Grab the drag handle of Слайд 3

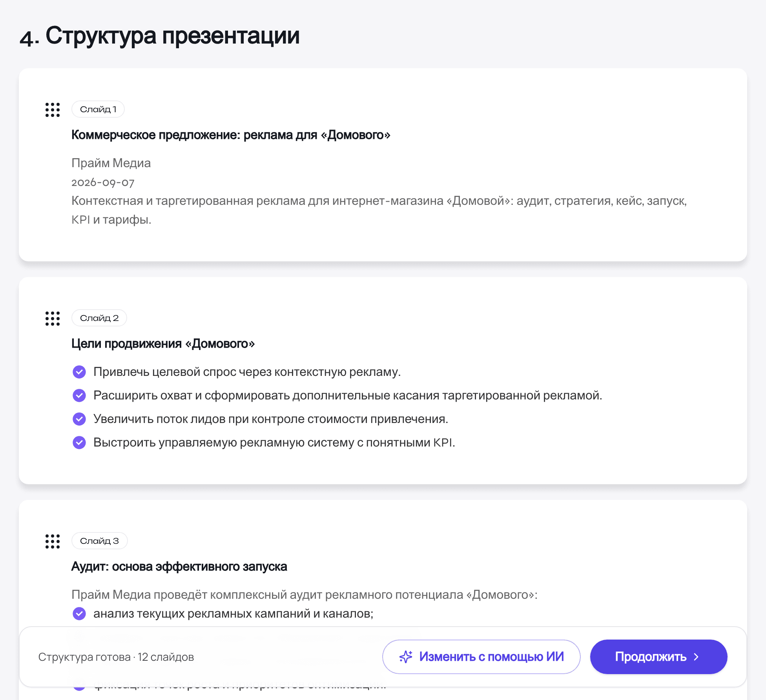(53, 541)
